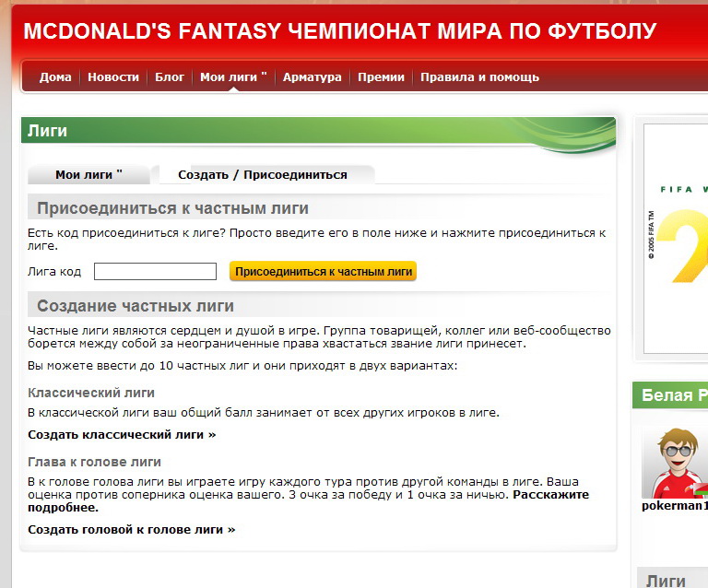The height and width of the screenshot is (588, 708).
Task: Click the yellow Присоединиться к частным лиги button
Action: [324, 272]
